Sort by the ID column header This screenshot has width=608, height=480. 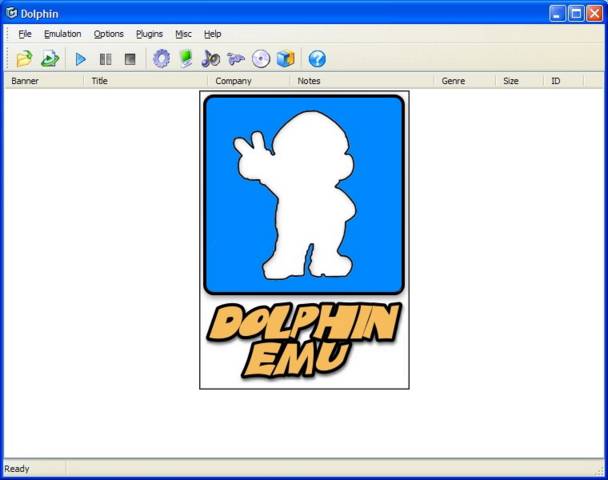point(563,81)
